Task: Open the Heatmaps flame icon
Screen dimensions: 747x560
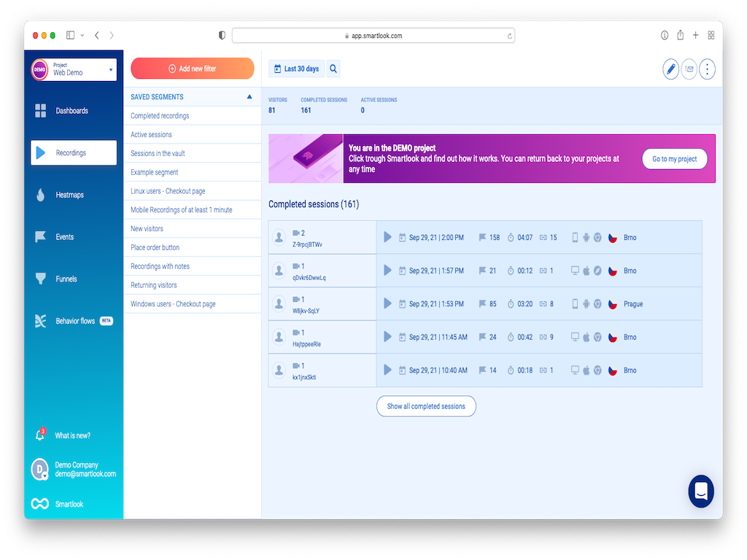Action: tap(41, 195)
